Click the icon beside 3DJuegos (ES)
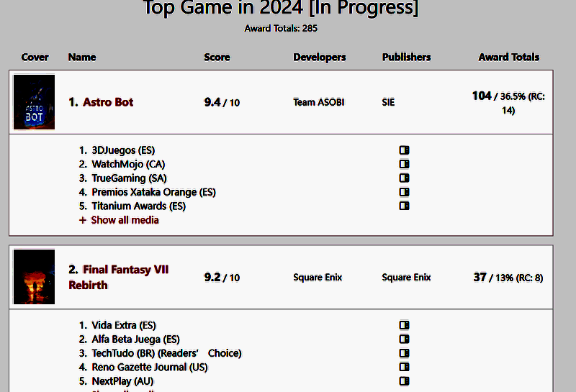The width and height of the screenshot is (576, 392). pyautogui.click(x=404, y=150)
